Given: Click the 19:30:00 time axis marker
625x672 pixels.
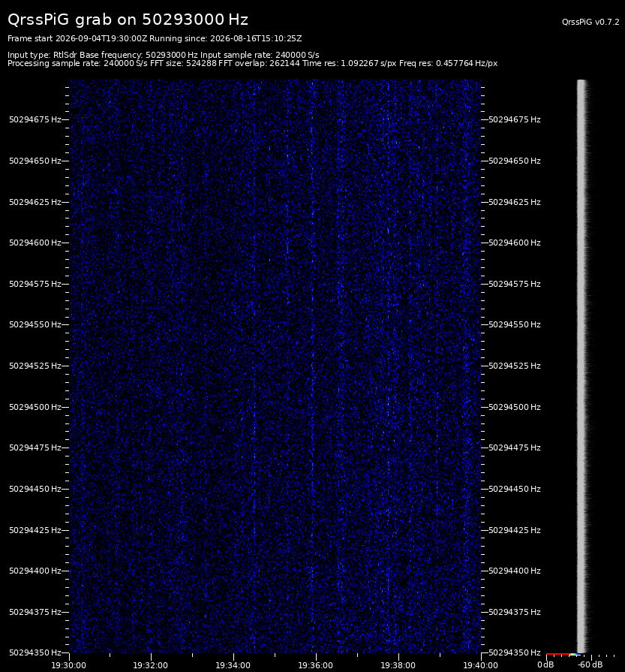Looking at the screenshot, I should pos(68,665).
